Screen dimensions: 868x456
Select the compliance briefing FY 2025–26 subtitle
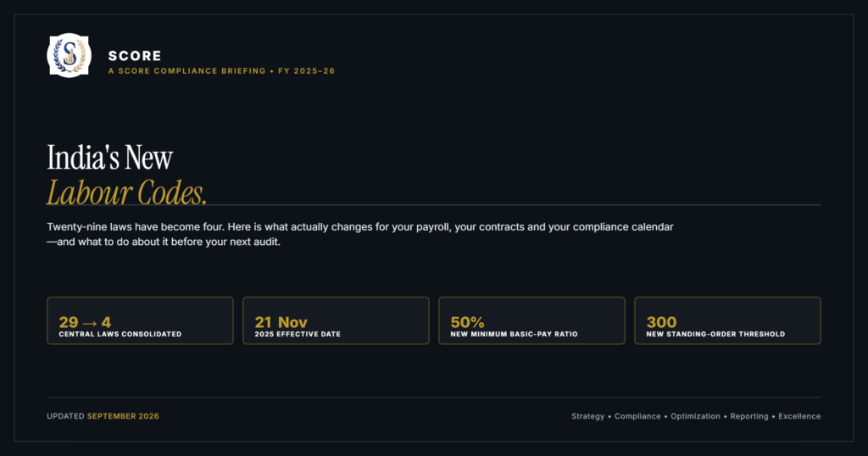point(221,71)
